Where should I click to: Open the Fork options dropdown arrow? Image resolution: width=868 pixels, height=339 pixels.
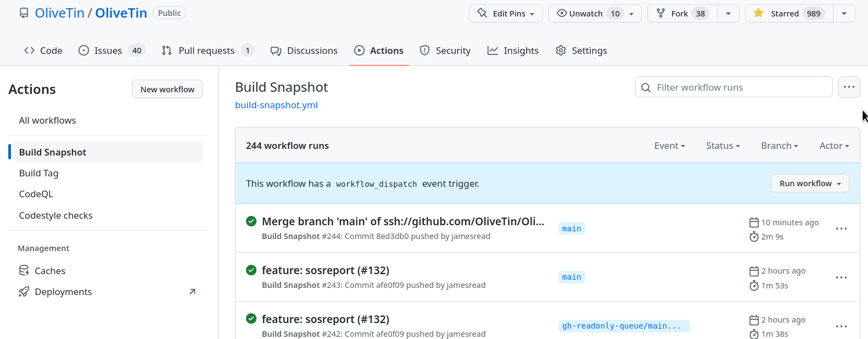pyautogui.click(x=728, y=13)
